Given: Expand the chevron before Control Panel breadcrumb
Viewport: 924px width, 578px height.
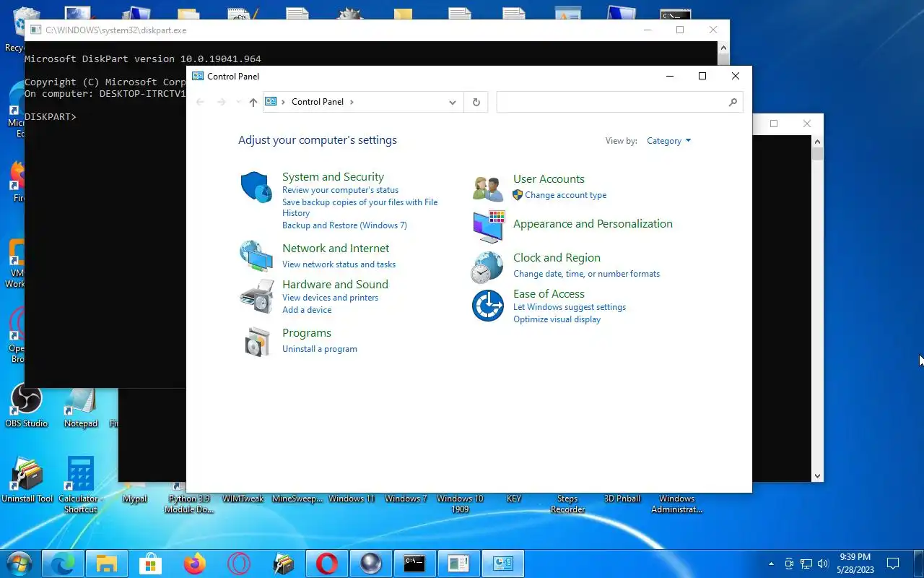Looking at the screenshot, I should tap(284, 102).
